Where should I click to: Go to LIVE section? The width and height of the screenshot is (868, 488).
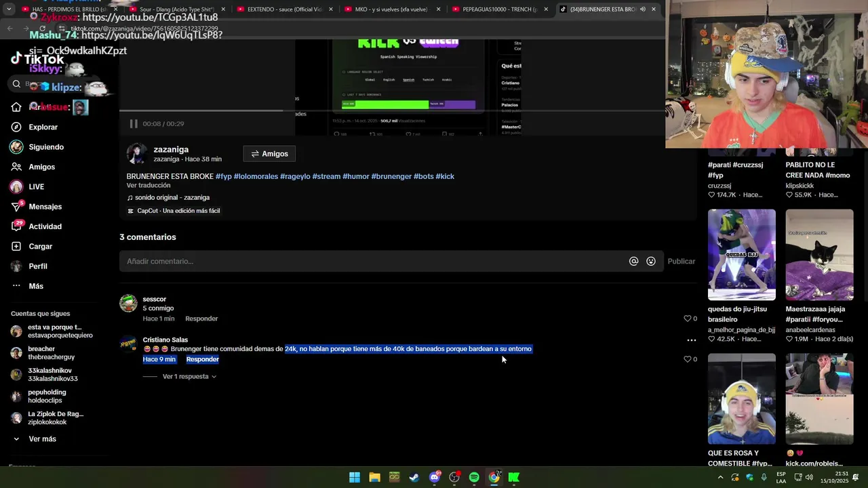(36, 186)
